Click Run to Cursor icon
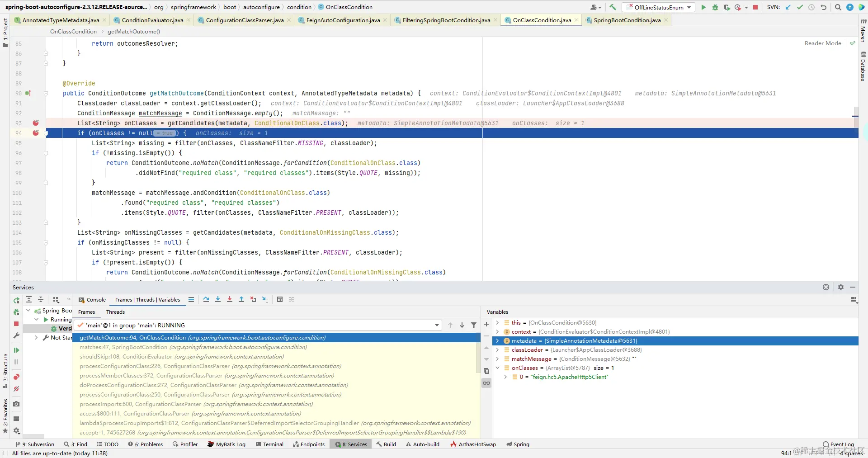 coord(265,299)
